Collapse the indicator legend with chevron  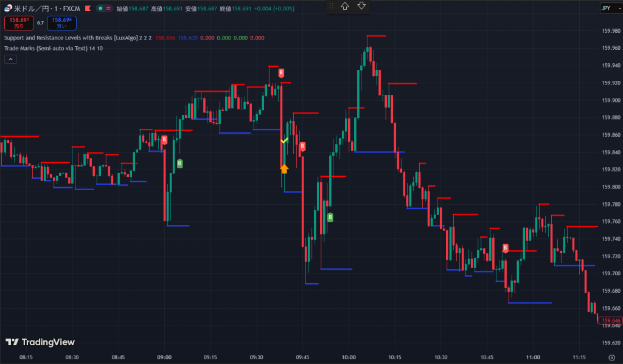pos(10,59)
